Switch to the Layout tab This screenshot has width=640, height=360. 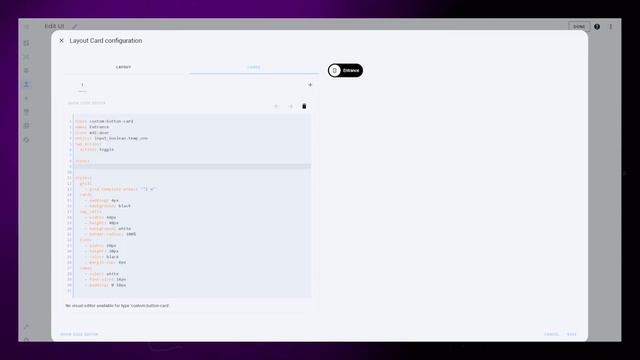(123, 67)
